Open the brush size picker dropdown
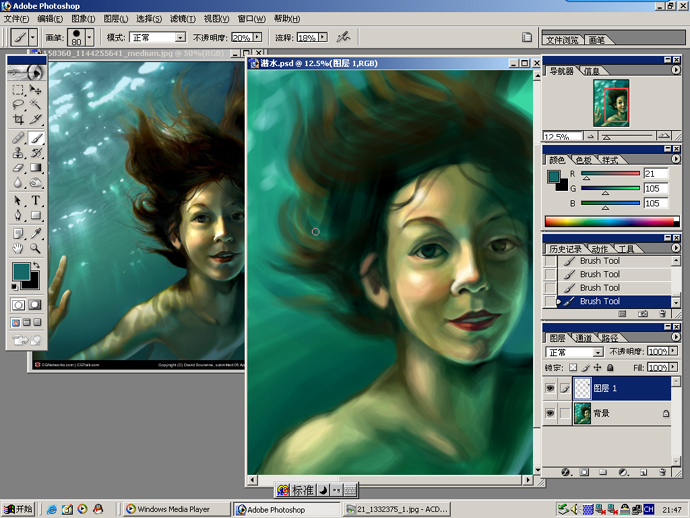This screenshot has width=690, height=518. [x=89, y=37]
